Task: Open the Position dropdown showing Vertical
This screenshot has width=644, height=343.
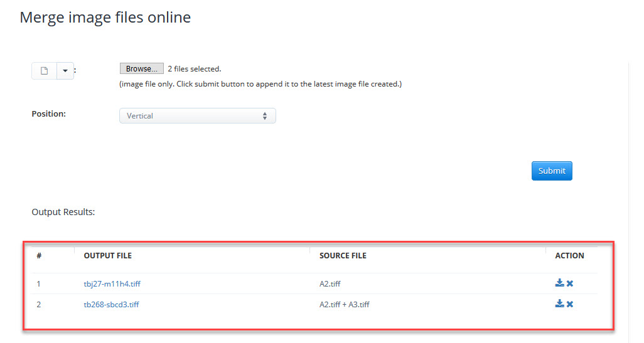Action: pos(197,116)
